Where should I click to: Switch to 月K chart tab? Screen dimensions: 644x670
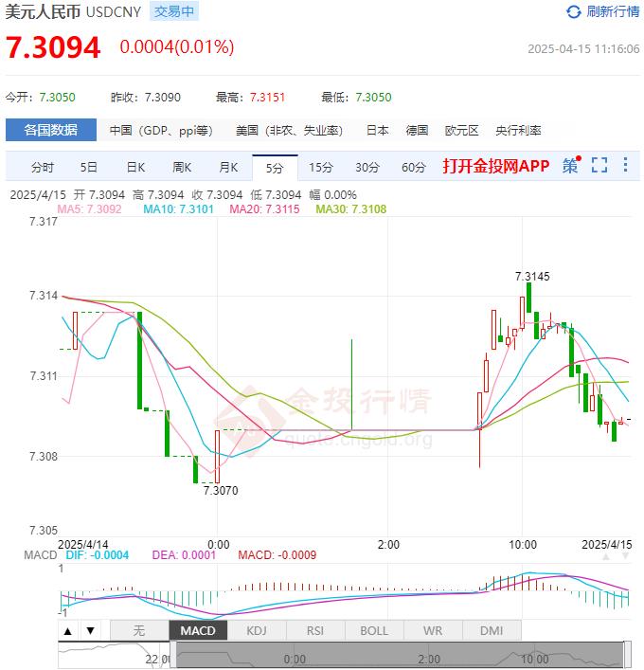click(x=228, y=168)
